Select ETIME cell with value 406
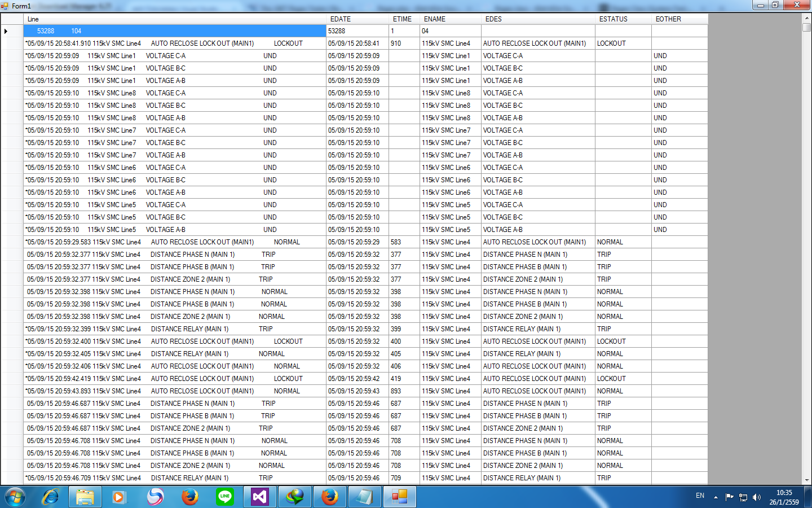The height and width of the screenshot is (508, 812). pyautogui.click(x=404, y=366)
